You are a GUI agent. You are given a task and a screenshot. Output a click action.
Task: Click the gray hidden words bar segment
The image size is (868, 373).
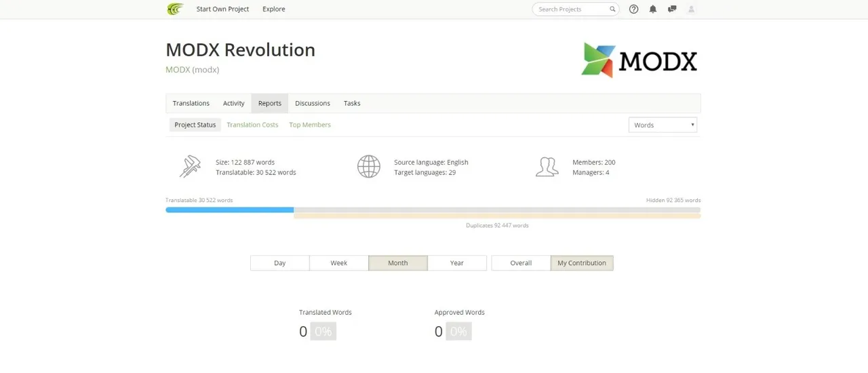pyautogui.click(x=497, y=210)
